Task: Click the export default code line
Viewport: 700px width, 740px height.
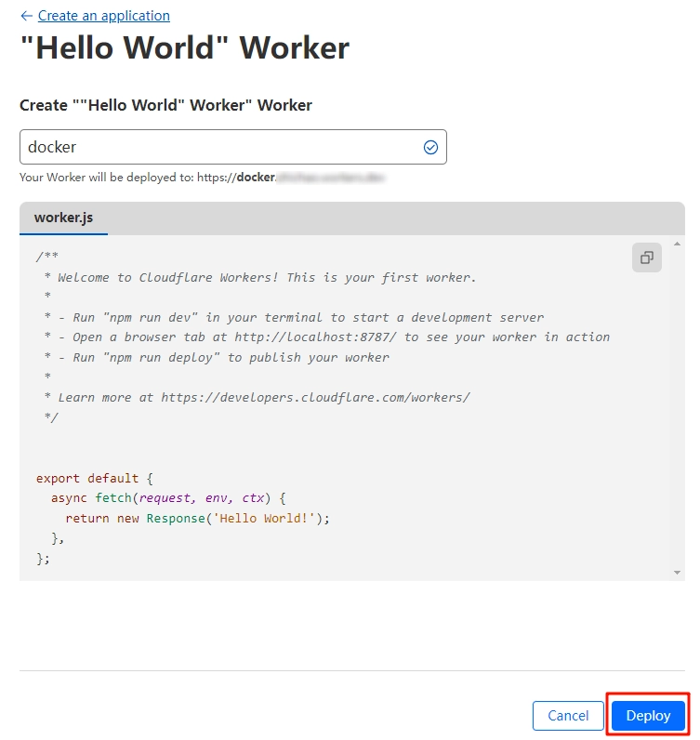Action: coord(94,478)
